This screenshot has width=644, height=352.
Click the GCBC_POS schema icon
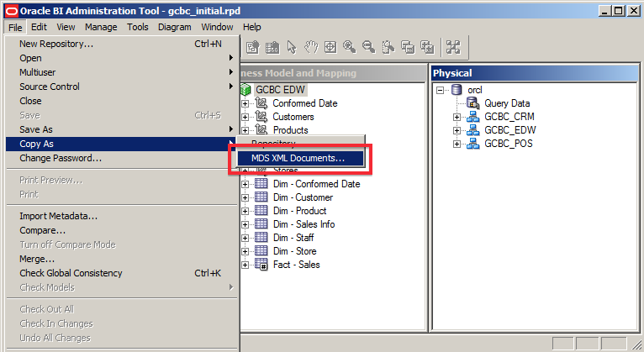[x=472, y=144]
